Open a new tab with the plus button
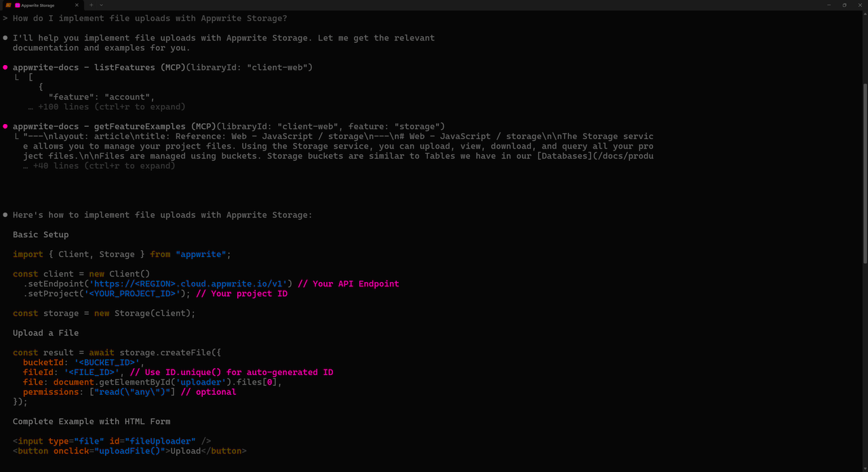This screenshot has height=472, width=868. point(91,5)
